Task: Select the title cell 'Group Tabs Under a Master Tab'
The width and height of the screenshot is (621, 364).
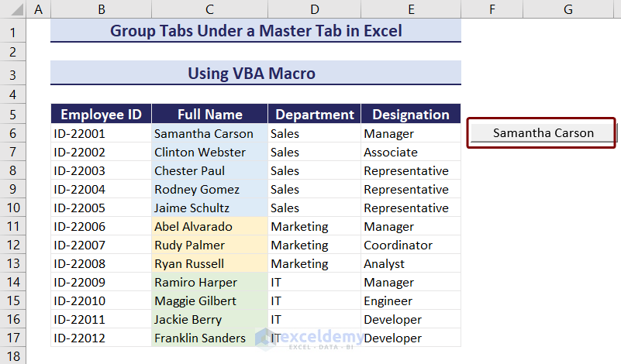Action: pyautogui.click(x=256, y=32)
